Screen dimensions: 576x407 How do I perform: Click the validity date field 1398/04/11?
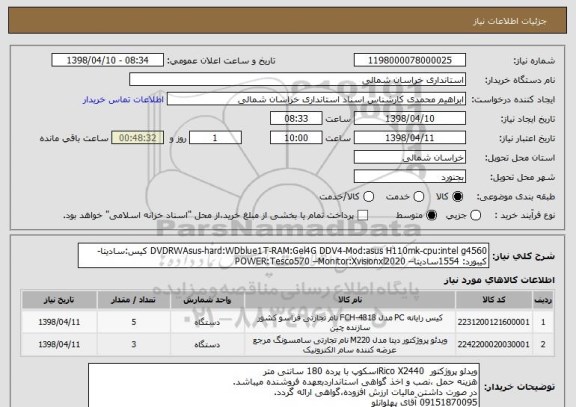[x=410, y=138]
